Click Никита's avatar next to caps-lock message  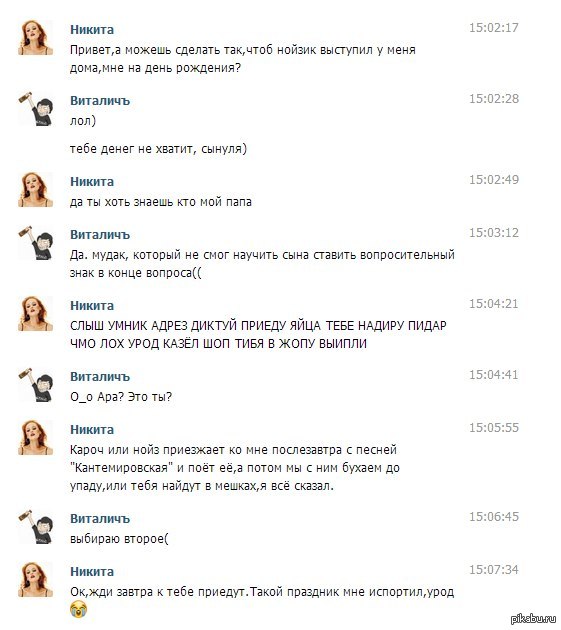(36, 314)
